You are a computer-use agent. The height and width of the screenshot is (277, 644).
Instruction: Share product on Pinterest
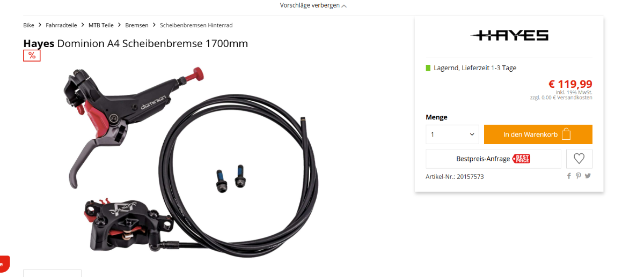click(x=579, y=176)
